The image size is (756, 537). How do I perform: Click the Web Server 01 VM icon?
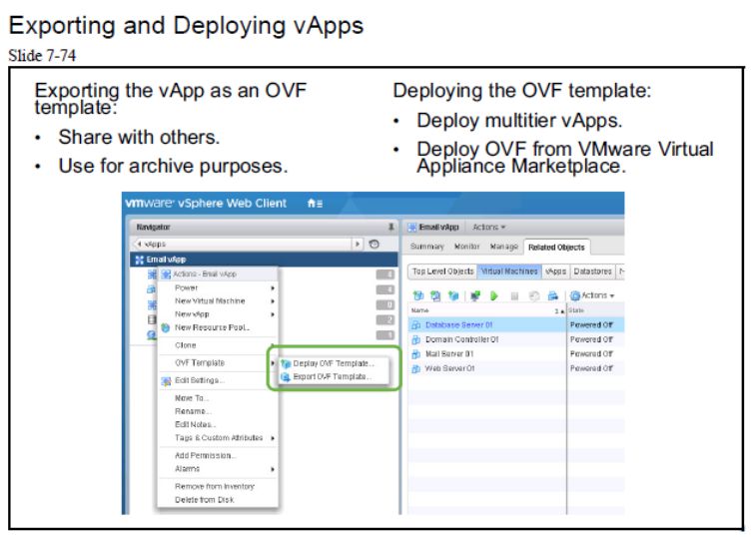point(415,368)
